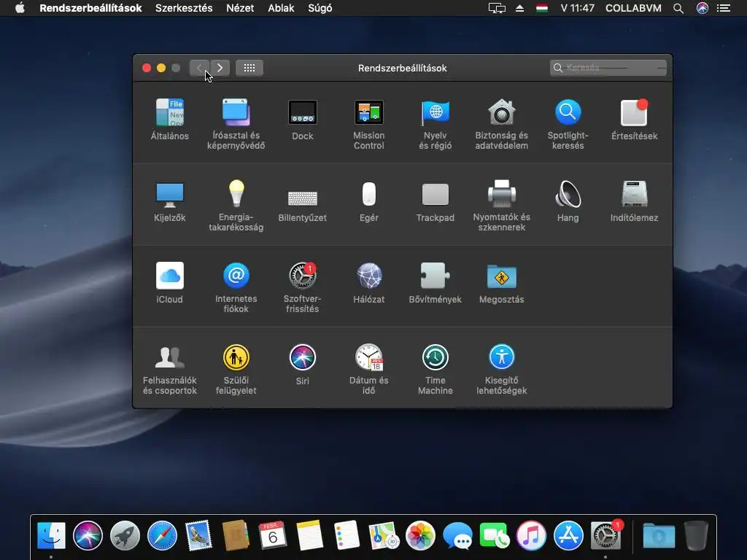
Task: Open the Egér mouse settings
Action: click(368, 201)
